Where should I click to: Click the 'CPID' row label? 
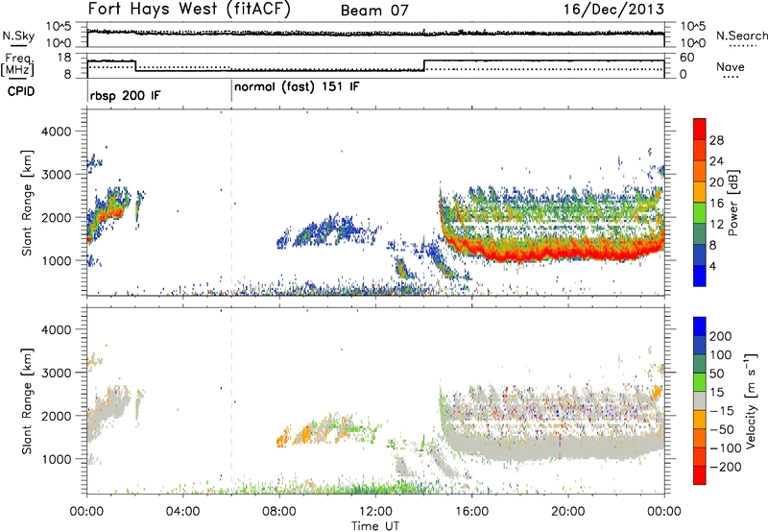21,91
